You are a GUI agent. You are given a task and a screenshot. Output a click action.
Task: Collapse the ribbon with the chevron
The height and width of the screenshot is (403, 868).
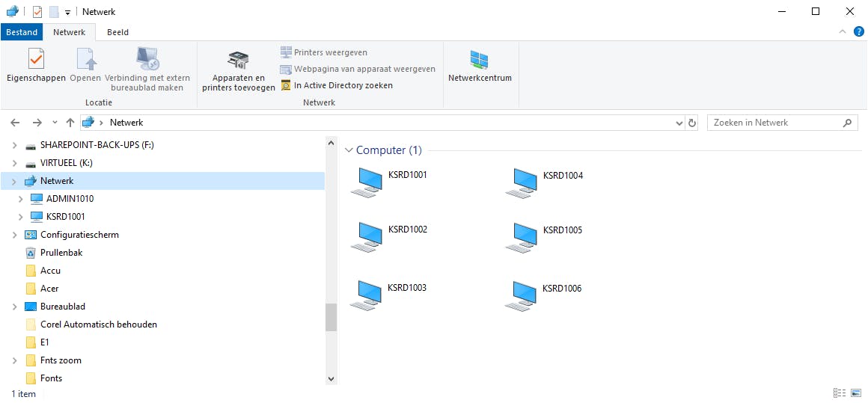(x=843, y=32)
